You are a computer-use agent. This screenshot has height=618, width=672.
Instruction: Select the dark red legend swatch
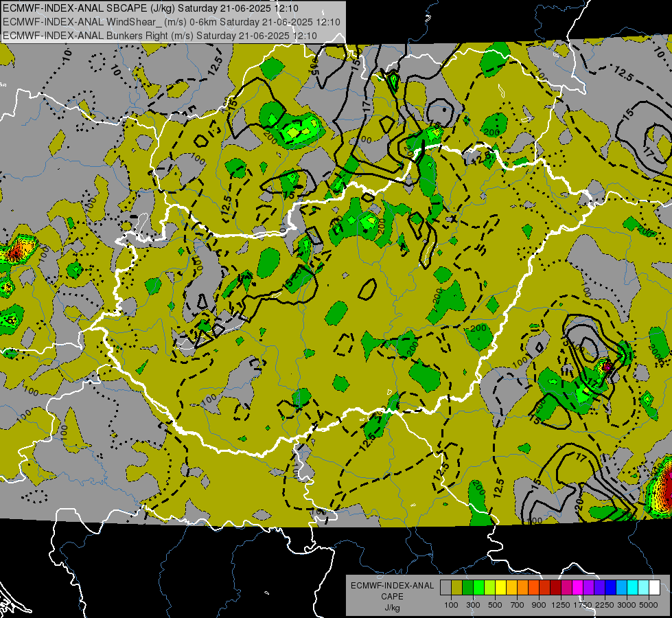point(555,588)
